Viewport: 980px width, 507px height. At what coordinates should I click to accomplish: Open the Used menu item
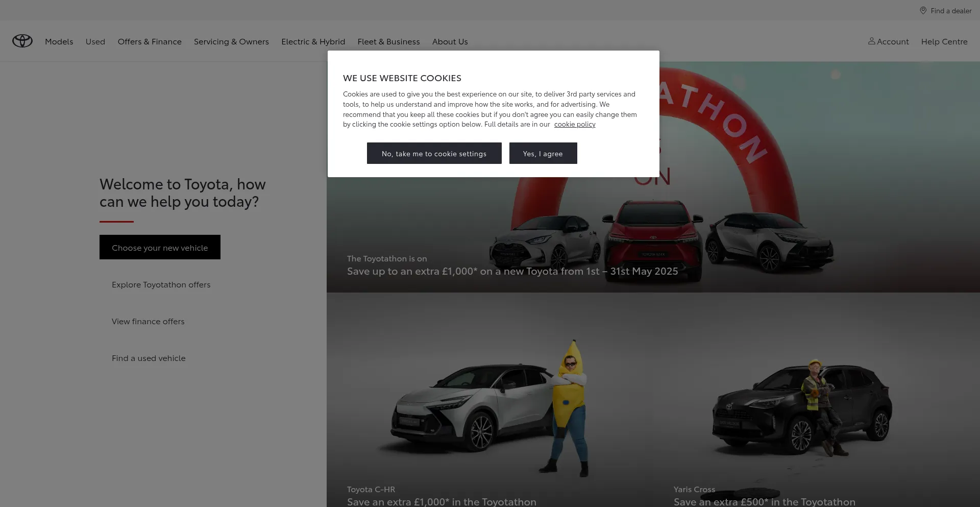pyautogui.click(x=95, y=42)
